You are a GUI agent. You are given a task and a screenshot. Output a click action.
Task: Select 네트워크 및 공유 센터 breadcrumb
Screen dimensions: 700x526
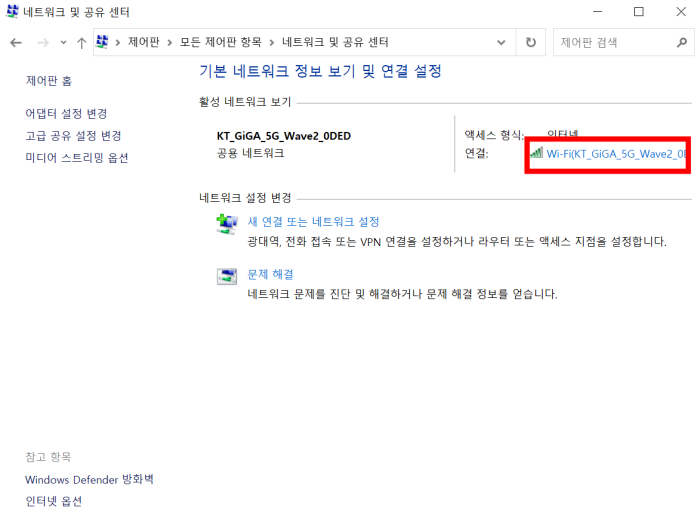tap(335, 42)
